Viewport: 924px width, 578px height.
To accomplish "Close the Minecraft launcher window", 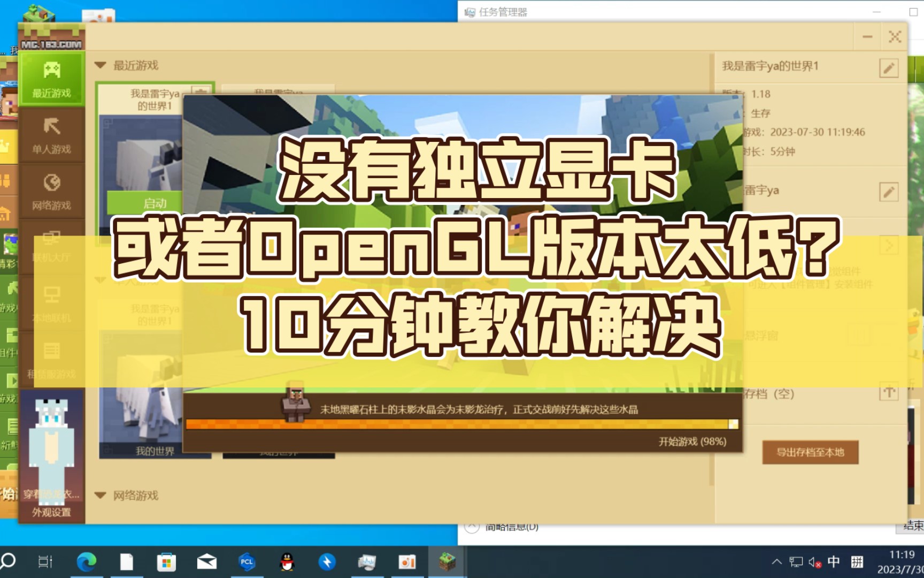I will point(895,37).
